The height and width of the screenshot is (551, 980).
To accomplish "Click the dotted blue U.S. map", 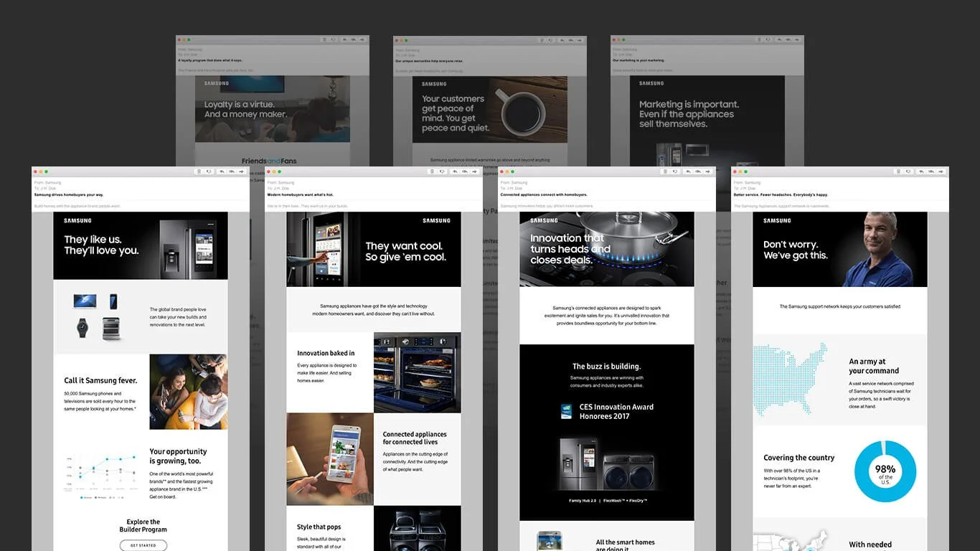I will click(x=789, y=380).
